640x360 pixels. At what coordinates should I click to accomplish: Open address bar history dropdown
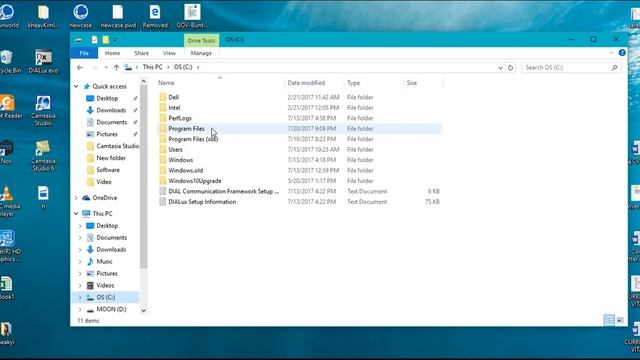pyautogui.click(x=500, y=68)
